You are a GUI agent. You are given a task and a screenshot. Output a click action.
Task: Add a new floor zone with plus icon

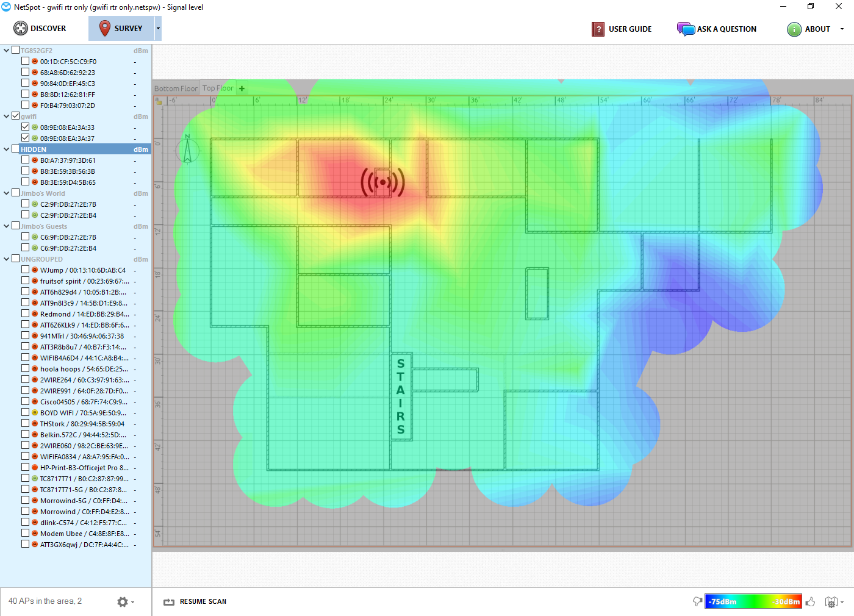pos(242,88)
